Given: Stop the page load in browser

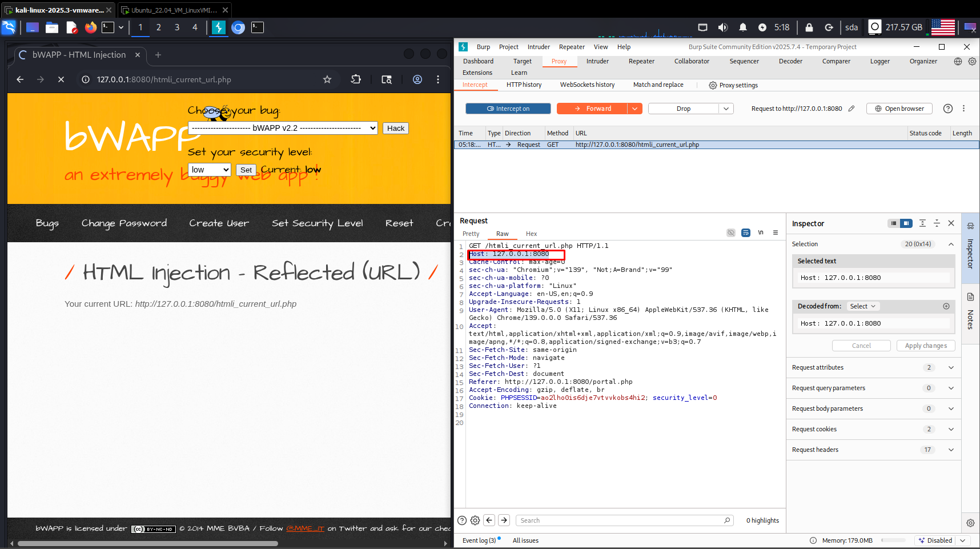Looking at the screenshot, I should [61, 79].
